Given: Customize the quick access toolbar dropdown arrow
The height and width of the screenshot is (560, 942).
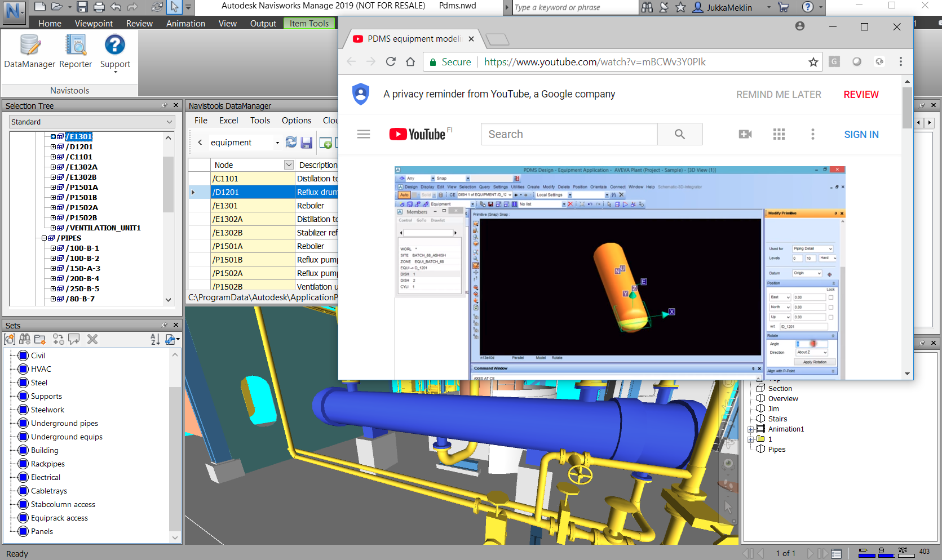Looking at the screenshot, I should pos(188,7).
